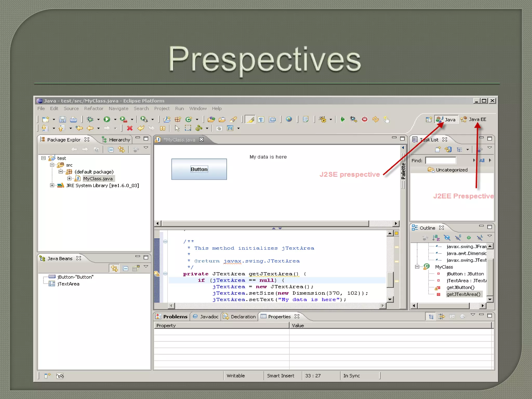The image size is (532, 399).
Task: Click the code editor vertical scrollbar thumb
Action: (x=390, y=280)
